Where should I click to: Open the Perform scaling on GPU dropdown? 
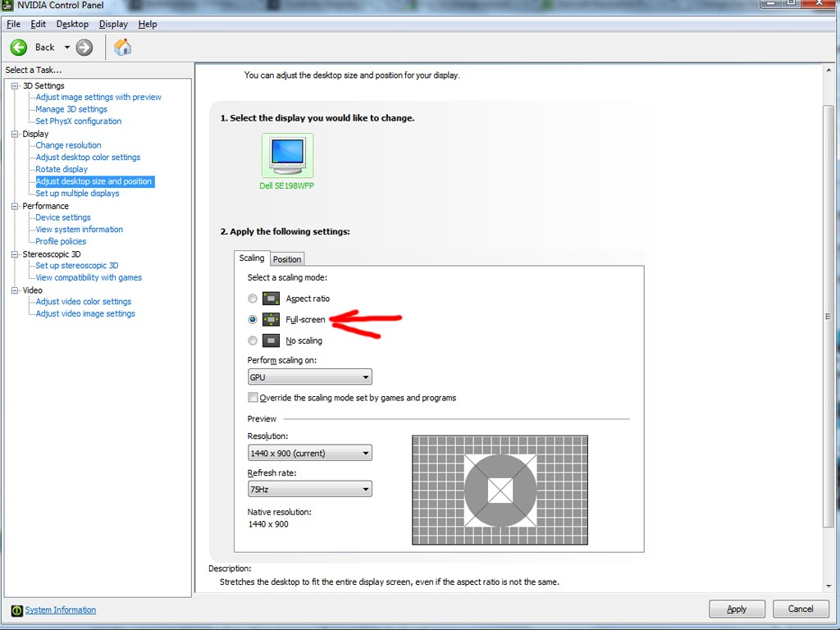(x=309, y=377)
